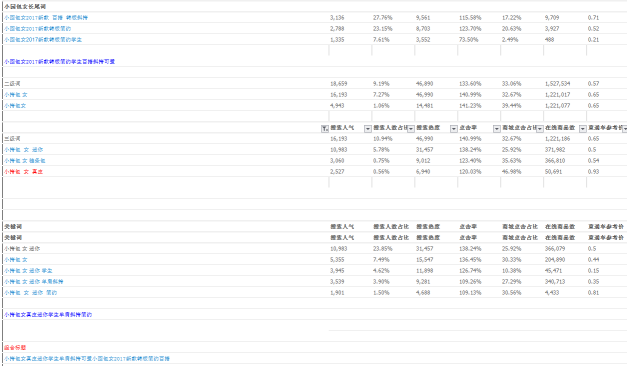Select the 二级词 row label cell
The image size is (627, 366).
(12, 84)
